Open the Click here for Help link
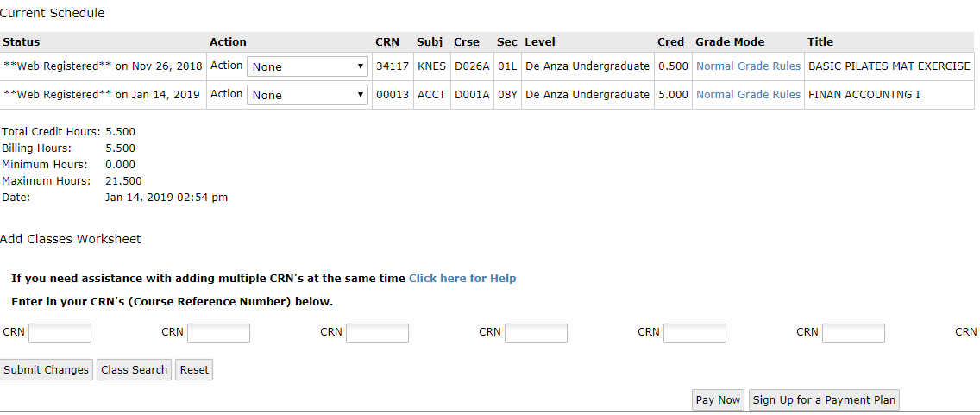980x415 pixels. tap(462, 279)
